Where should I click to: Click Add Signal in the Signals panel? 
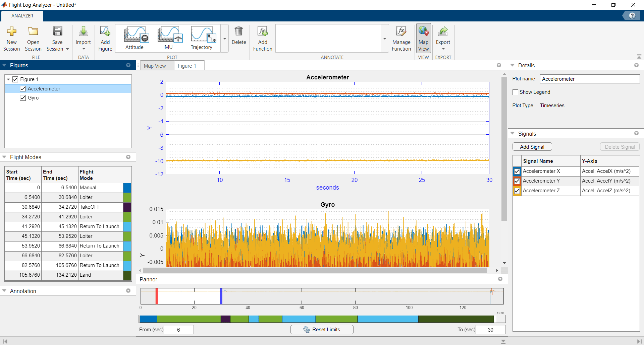tap(532, 146)
